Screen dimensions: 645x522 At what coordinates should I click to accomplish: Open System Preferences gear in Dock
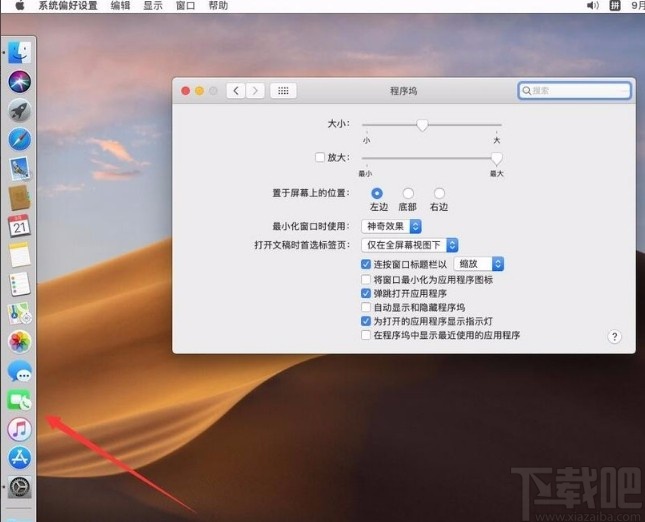point(19,487)
